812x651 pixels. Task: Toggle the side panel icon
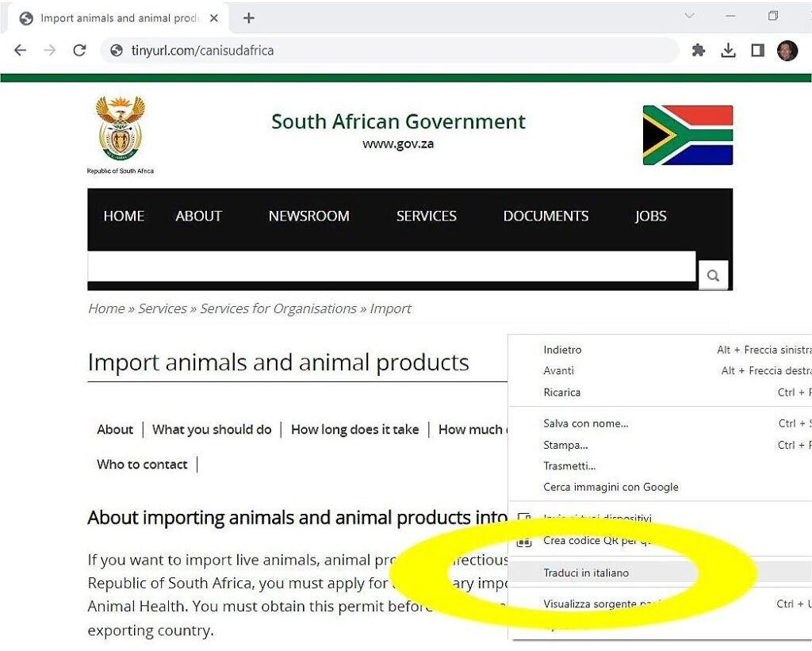757,50
